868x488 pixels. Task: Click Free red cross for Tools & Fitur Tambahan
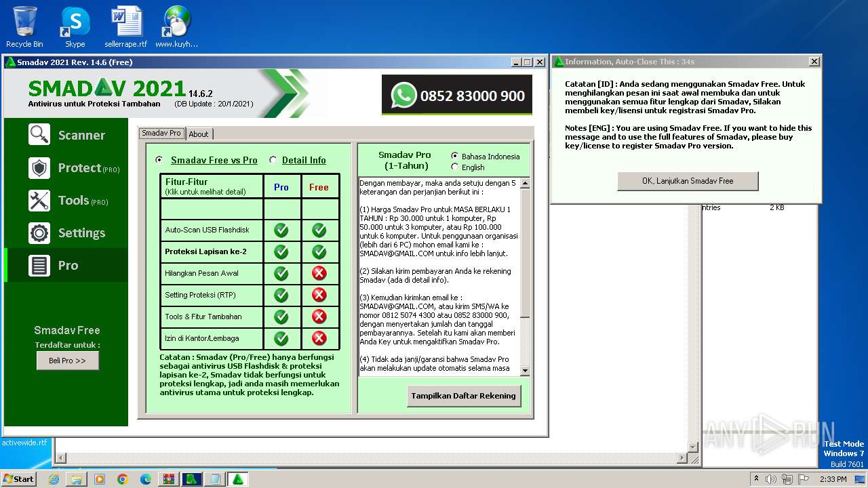click(x=319, y=317)
